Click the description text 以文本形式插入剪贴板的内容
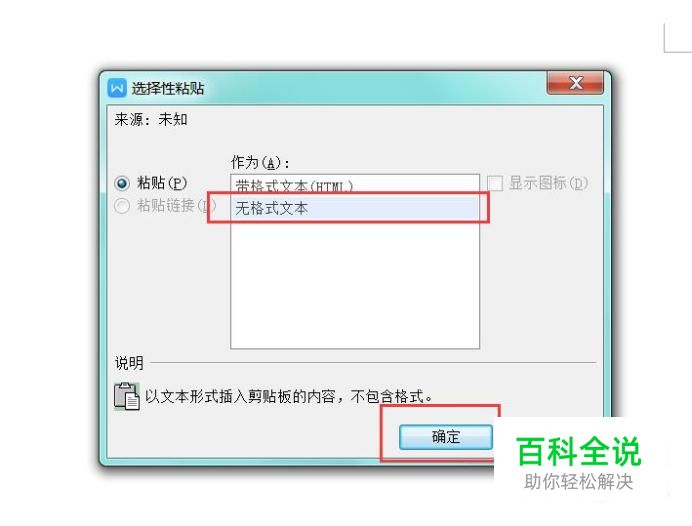Screen dimensions: 692x526 click(x=240, y=396)
